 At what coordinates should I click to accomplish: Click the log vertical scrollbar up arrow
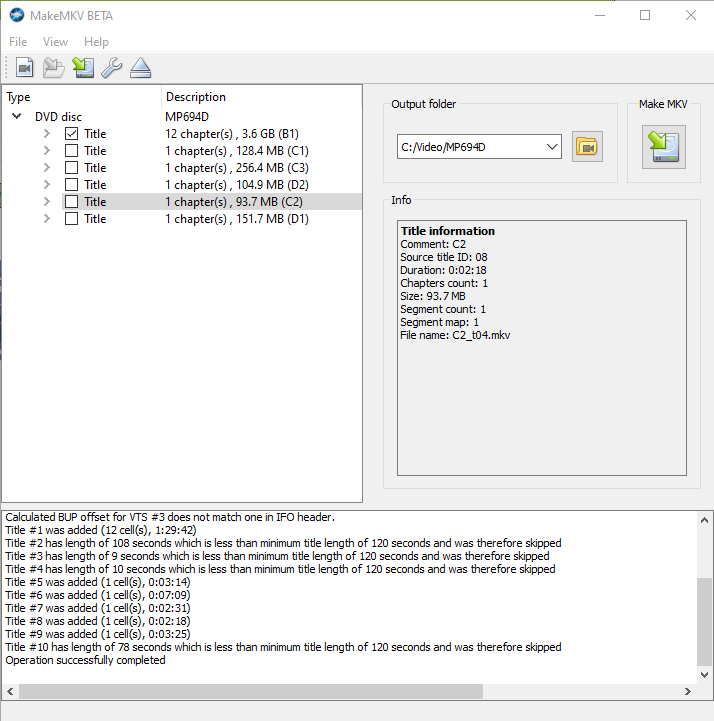coord(704,520)
